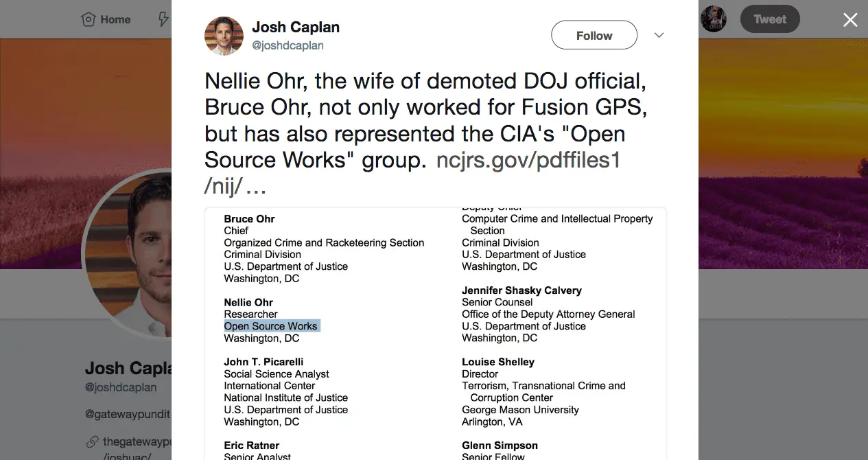Image resolution: width=868 pixels, height=460 pixels.
Task: Close the tweet overlay with X
Action: click(850, 20)
